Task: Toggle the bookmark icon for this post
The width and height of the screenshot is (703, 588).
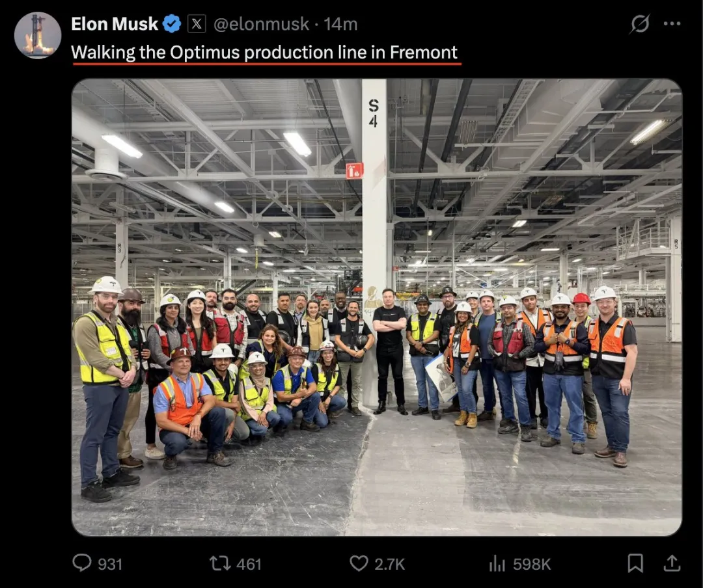Action: (635, 563)
